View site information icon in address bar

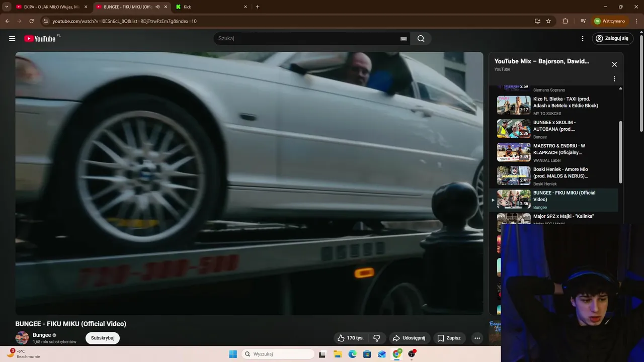pyautogui.click(x=46, y=21)
